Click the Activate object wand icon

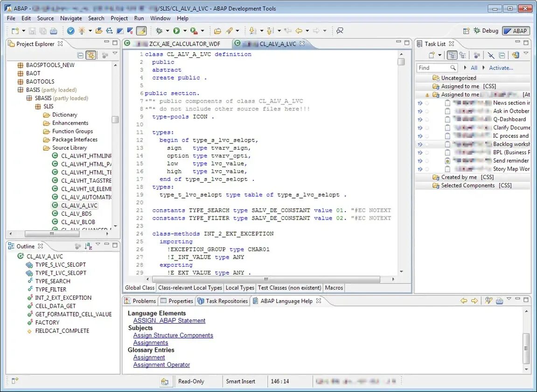[82, 31]
